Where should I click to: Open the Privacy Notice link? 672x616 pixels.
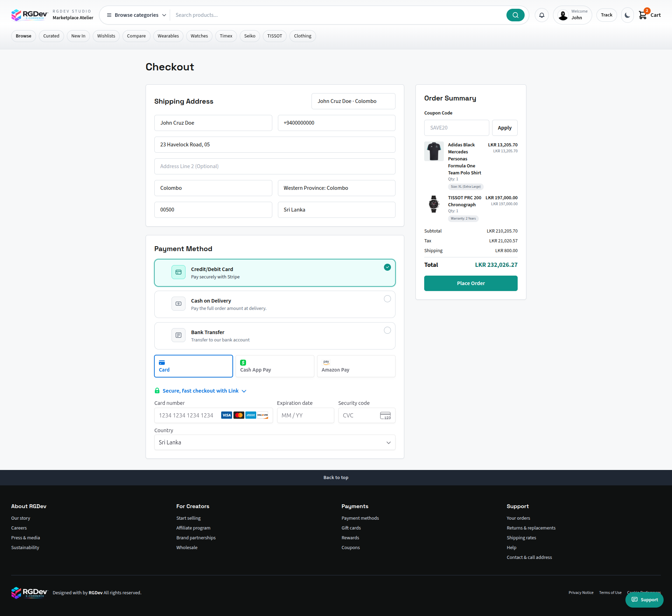(581, 593)
